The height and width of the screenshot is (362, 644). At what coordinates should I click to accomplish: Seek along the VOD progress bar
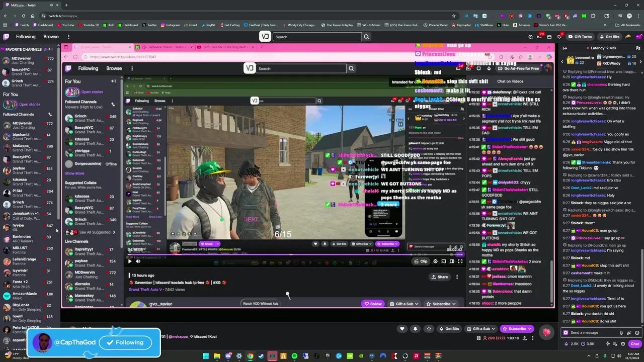tap(295, 255)
